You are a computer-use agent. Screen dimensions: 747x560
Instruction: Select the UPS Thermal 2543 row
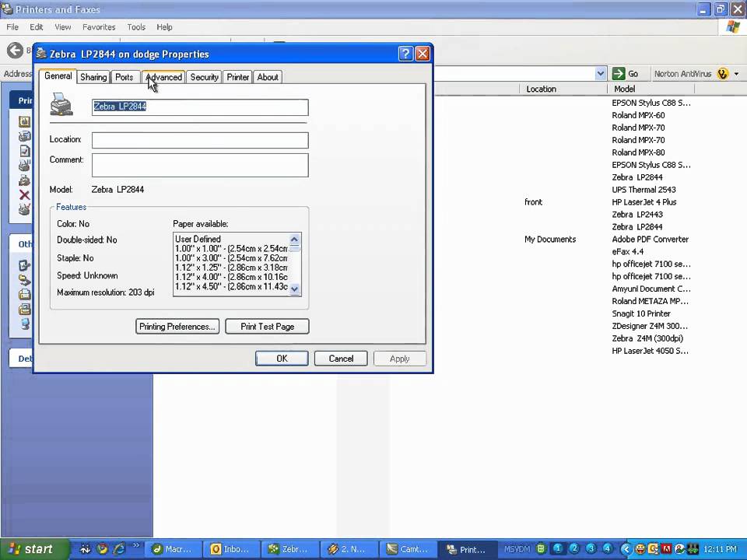(x=644, y=190)
